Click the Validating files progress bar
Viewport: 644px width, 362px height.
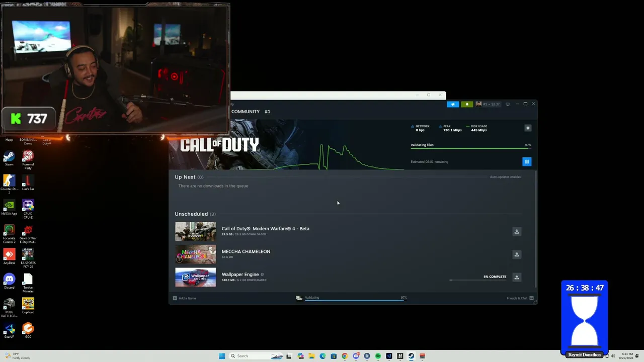[471, 148]
